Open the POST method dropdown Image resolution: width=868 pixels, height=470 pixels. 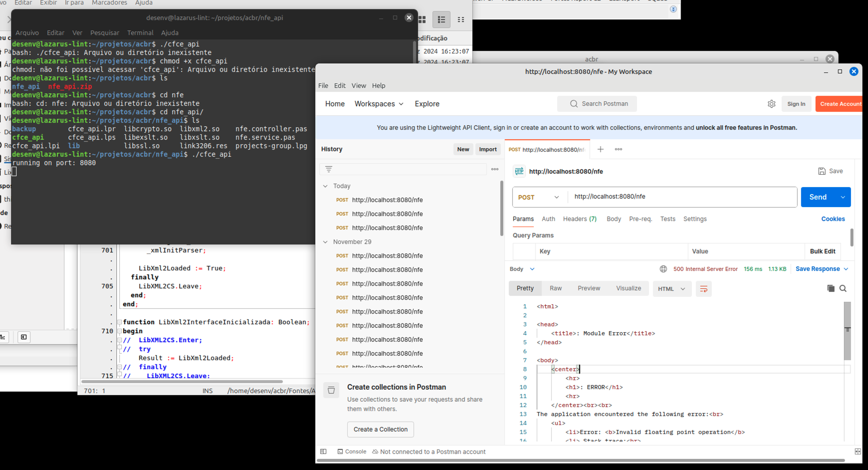tap(540, 197)
